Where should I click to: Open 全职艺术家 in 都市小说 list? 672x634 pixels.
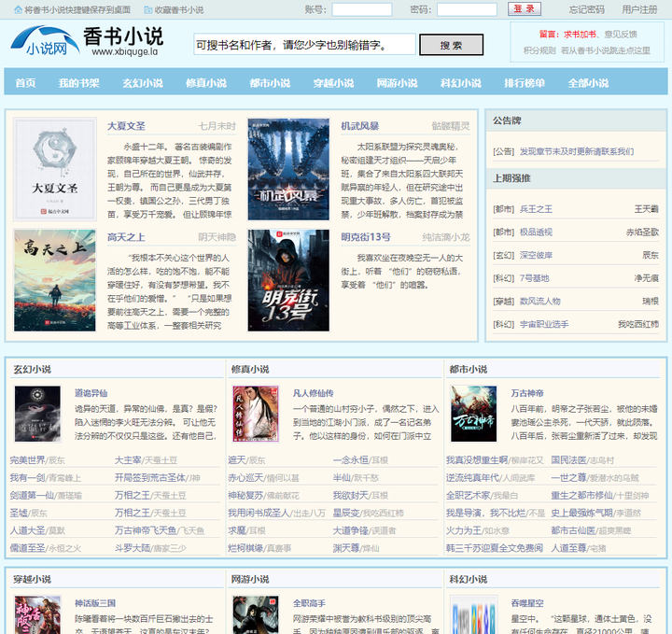click(x=468, y=496)
